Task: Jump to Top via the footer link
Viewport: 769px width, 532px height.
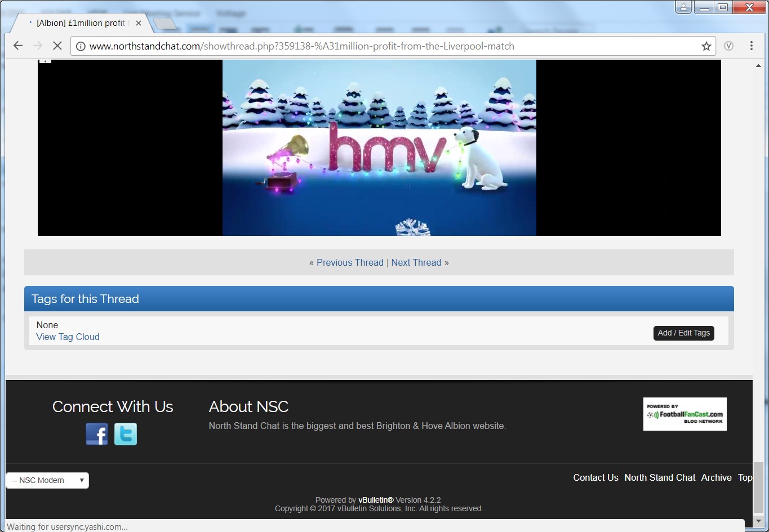Action: (x=745, y=477)
